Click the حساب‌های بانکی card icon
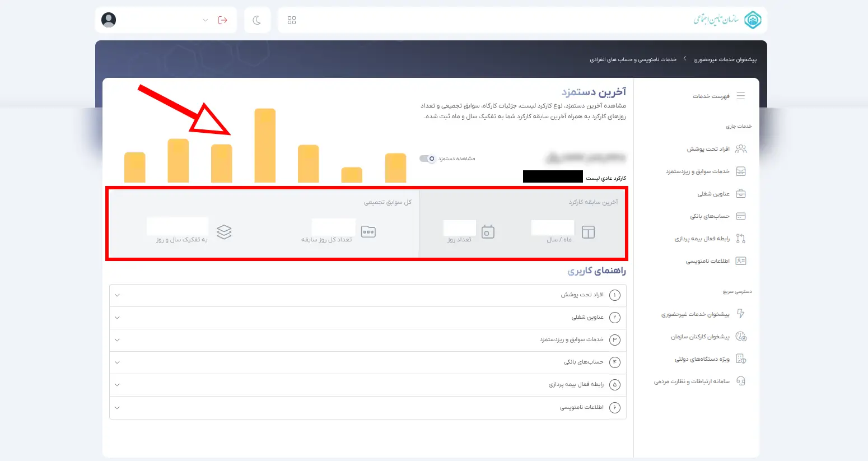The width and height of the screenshot is (868, 461). pos(741,216)
